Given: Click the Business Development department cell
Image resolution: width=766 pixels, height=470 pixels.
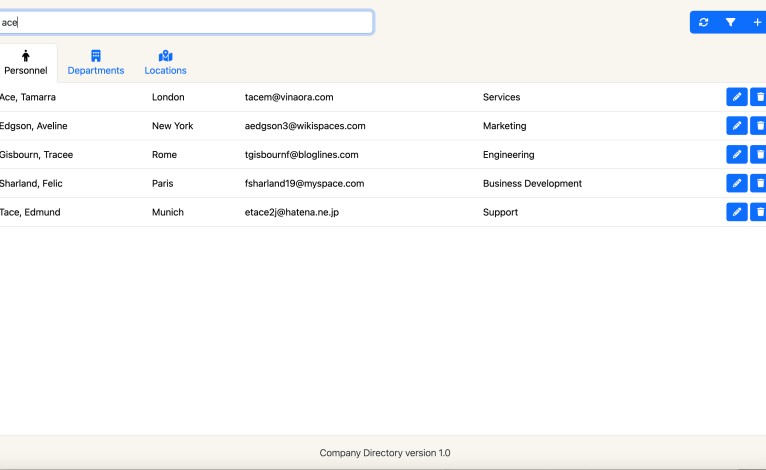Looking at the screenshot, I should click(532, 184).
